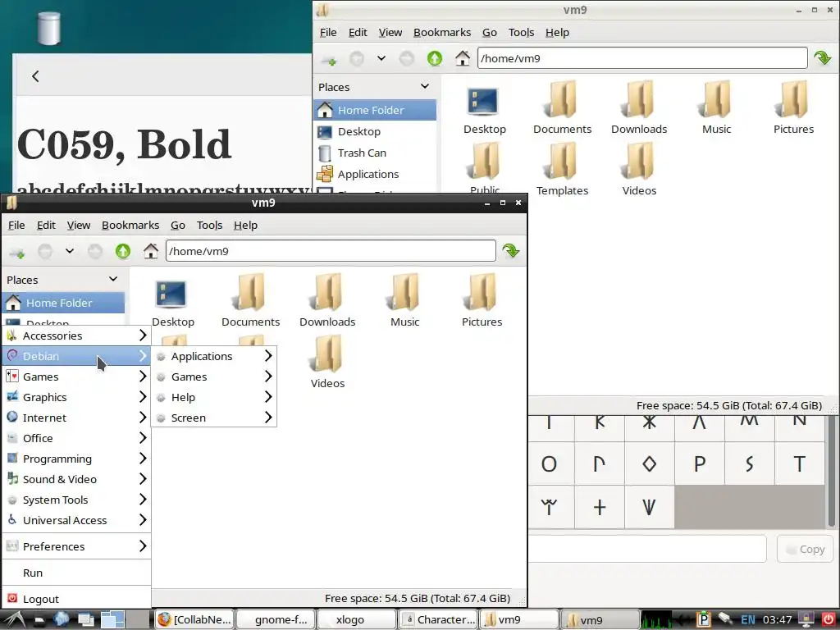Switch to xlogo taskbar button
Viewport: 840px width, 630px height.
[x=356, y=619]
